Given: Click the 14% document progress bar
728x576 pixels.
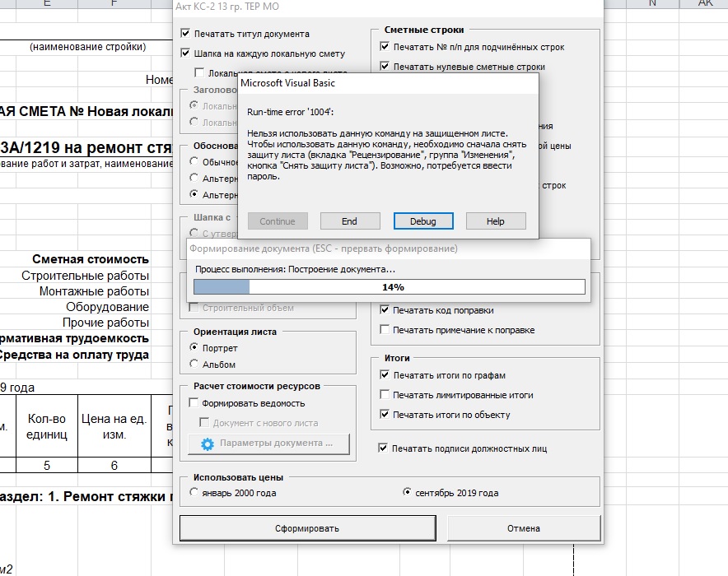Looking at the screenshot, I should (389, 287).
